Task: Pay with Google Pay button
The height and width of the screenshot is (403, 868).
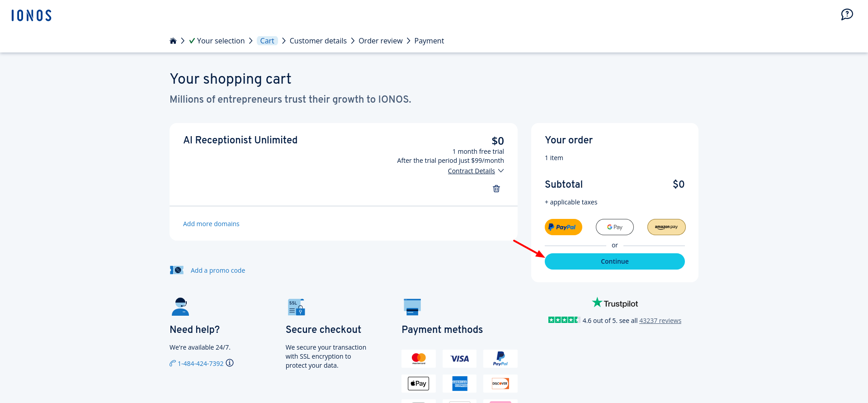Action: point(615,227)
